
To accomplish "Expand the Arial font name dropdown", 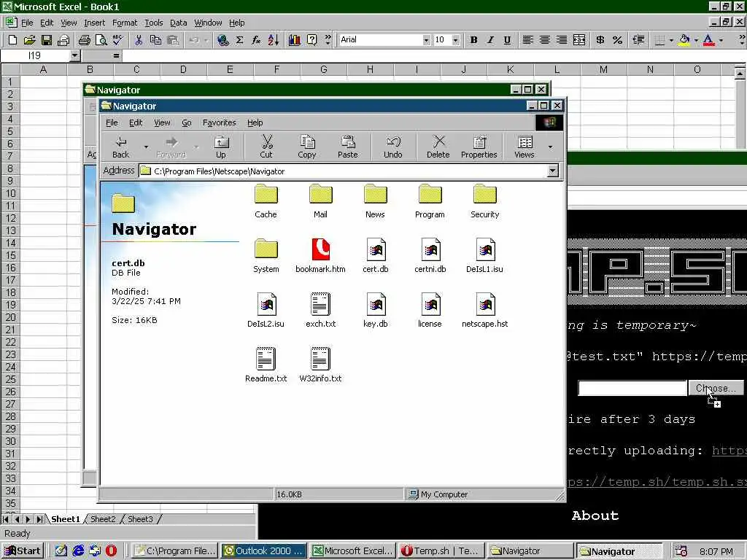I will click(426, 41).
